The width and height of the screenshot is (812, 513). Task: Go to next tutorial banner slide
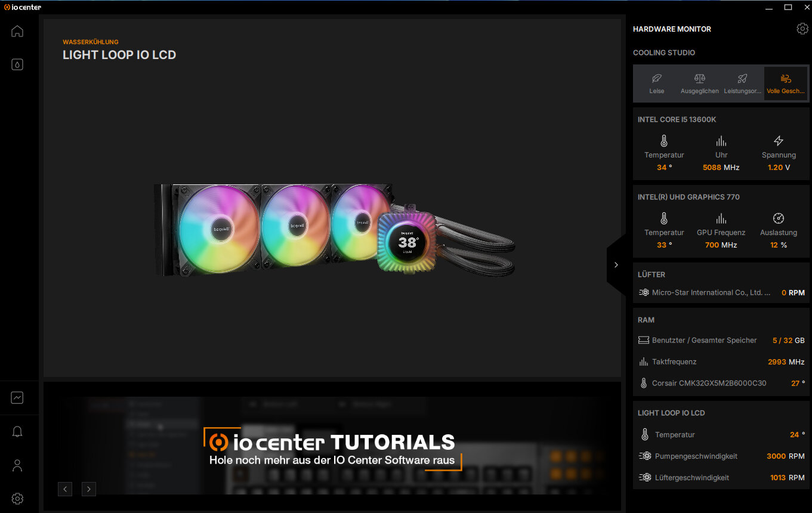89,489
